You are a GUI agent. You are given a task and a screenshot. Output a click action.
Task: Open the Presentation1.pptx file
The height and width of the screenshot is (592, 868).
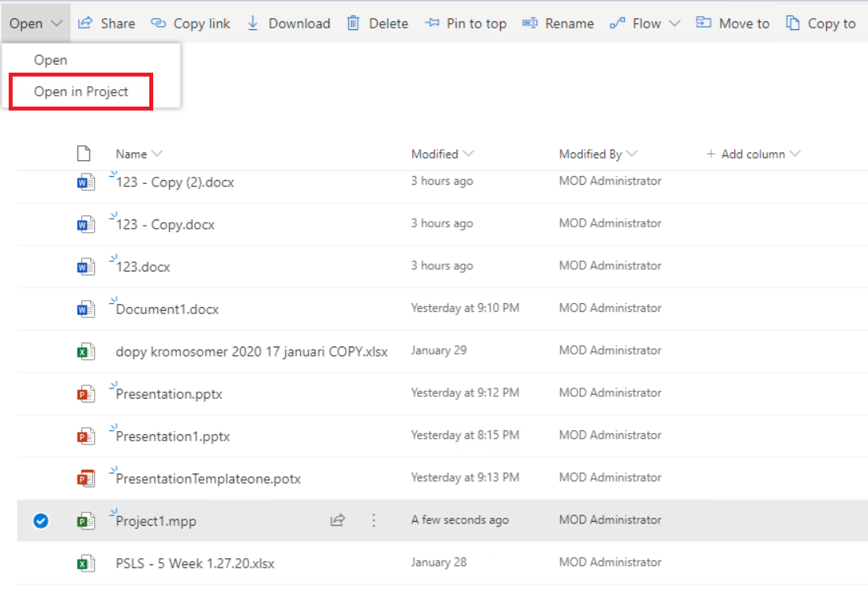[x=173, y=436]
